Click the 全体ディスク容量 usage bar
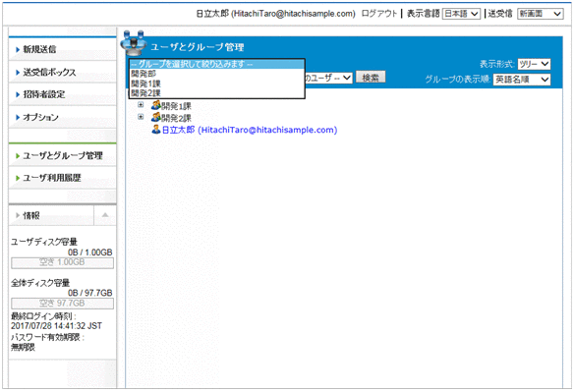 tap(62, 304)
